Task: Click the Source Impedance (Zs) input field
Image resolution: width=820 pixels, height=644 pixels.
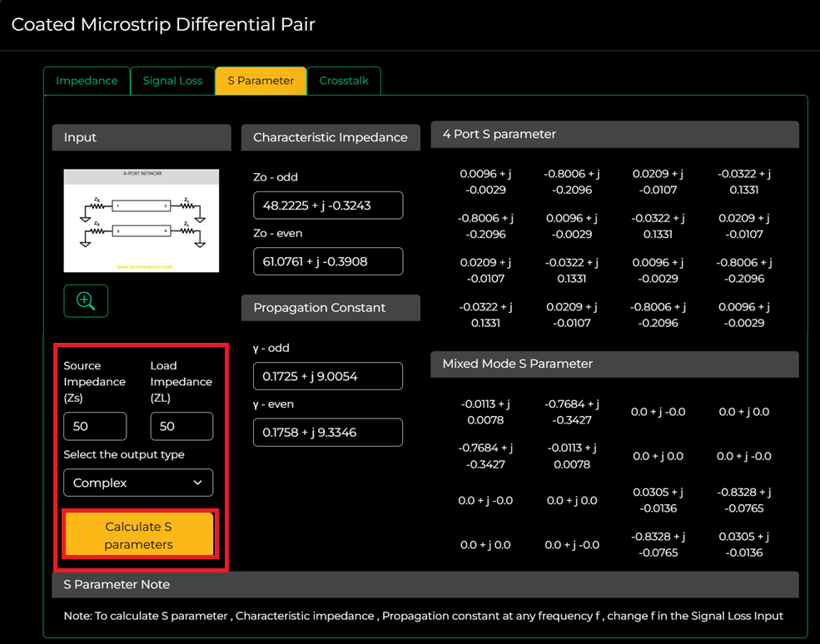Action: [x=95, y=427]
